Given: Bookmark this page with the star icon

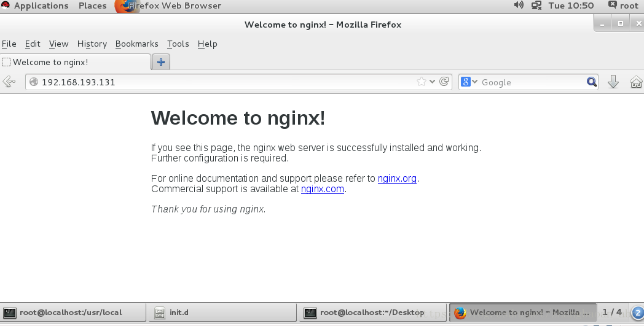Looking at the screenshot, I should point(422,82).
